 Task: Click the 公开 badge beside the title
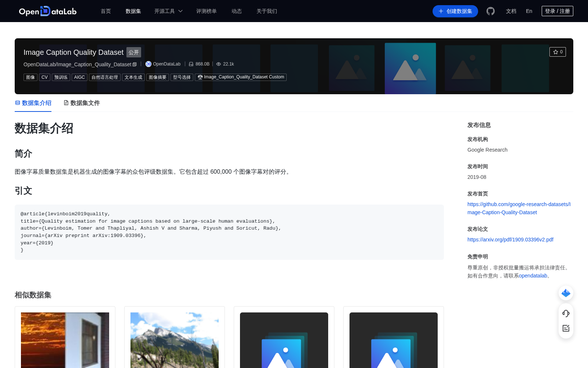[134, 52]
